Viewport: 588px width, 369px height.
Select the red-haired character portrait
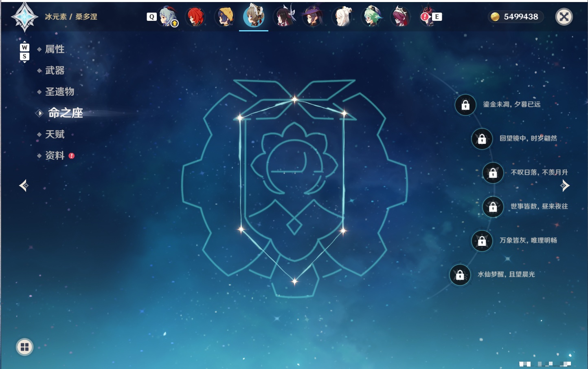pos(196,17)
